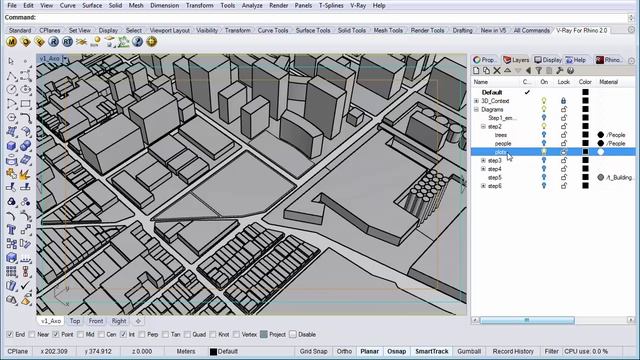Open V-Ray material editor (M icon)

coord(11,42)
